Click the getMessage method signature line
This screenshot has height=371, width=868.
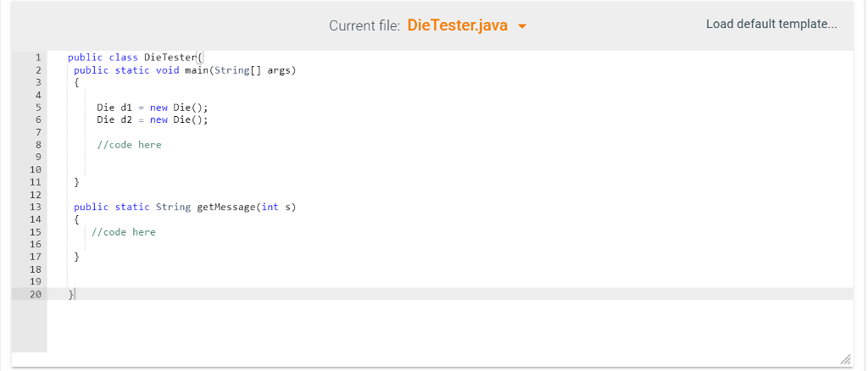pos(185,207)
